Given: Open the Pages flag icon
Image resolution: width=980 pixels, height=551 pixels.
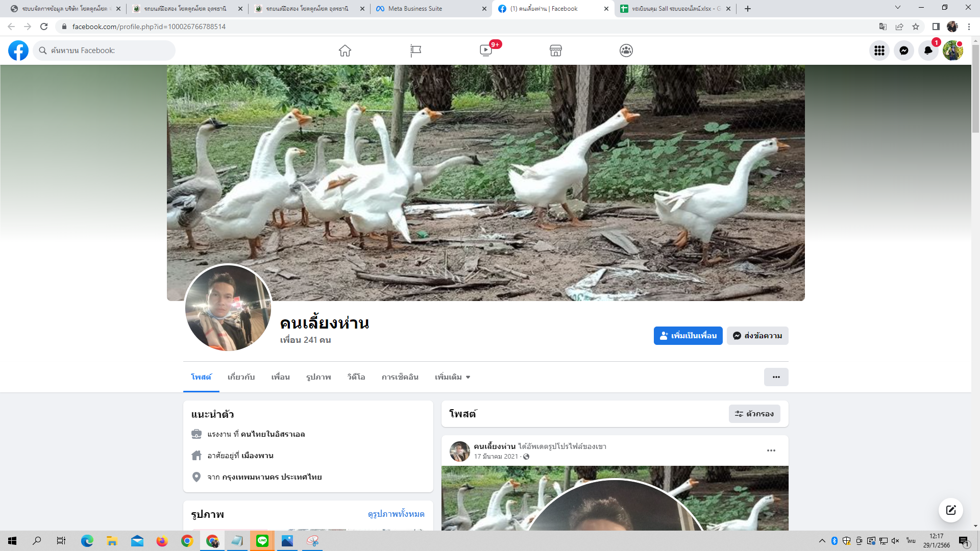Looking at the screenshot, I should click(x=415, y=51).
